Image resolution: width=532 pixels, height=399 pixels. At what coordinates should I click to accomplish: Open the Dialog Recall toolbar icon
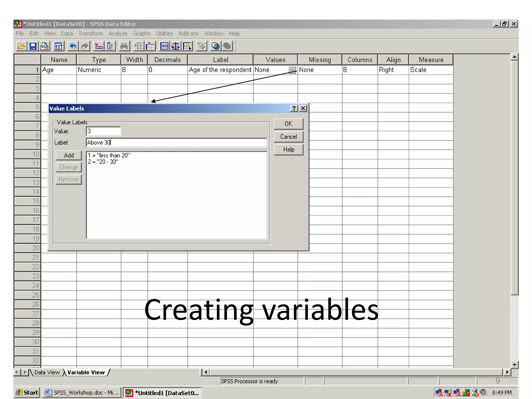pyautogui.click(x=59, y=46)
